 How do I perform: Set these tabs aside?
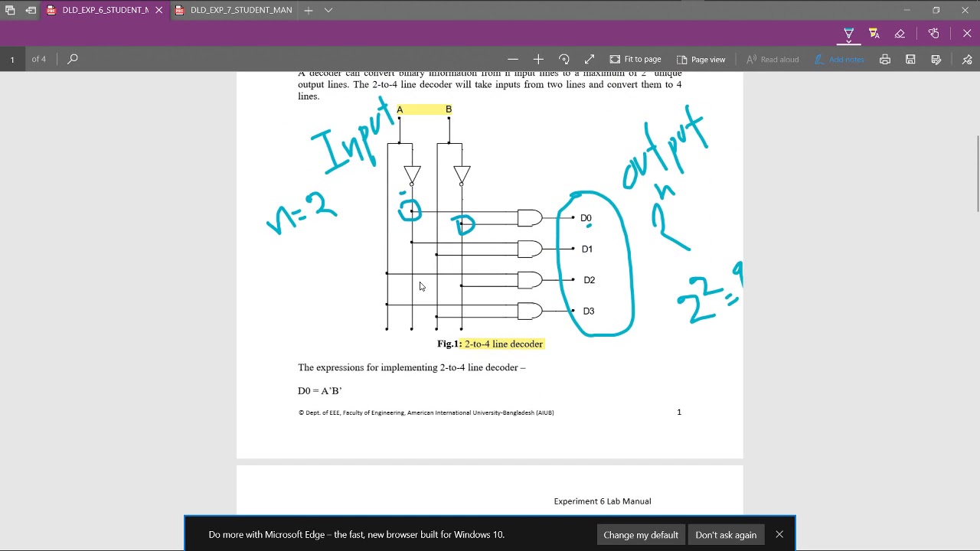pos(31,10)
